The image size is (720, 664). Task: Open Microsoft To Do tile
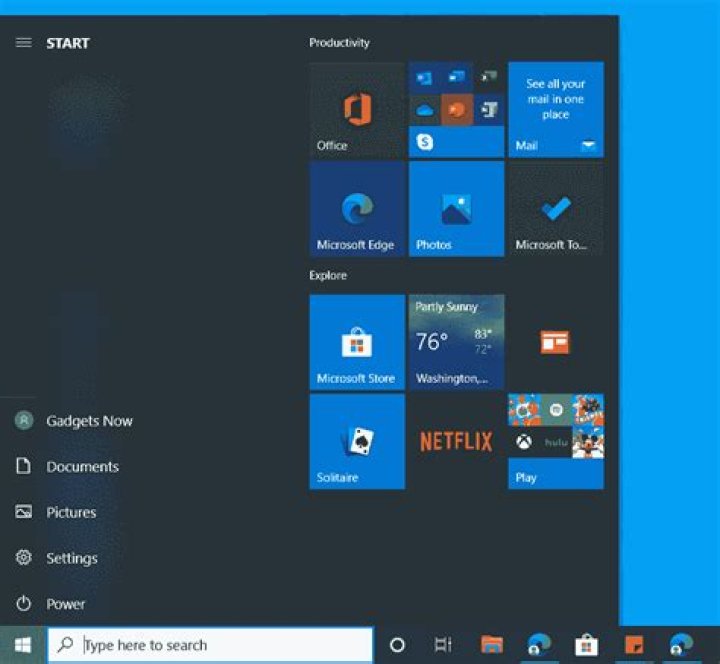pos(556,209)
